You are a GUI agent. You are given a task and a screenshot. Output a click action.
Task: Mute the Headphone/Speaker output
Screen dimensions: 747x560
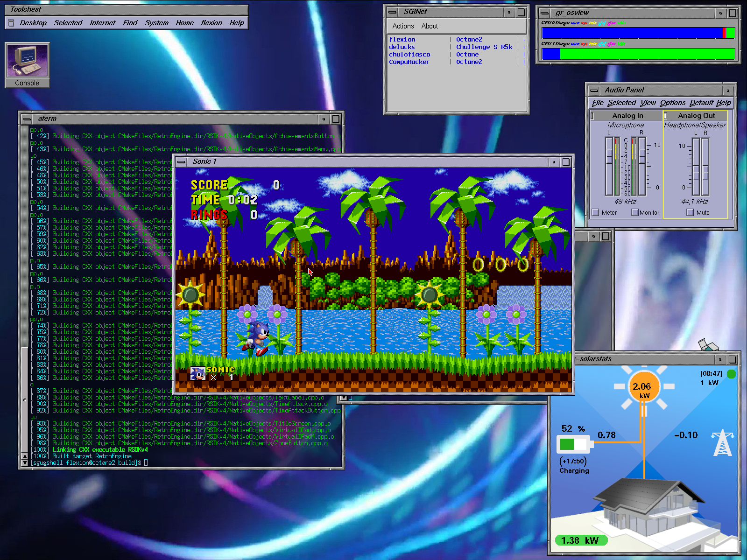690,212
